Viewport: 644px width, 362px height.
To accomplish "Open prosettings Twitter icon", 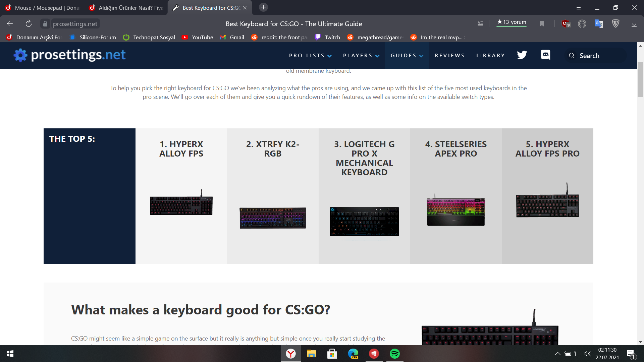I will click(x=522, y=55).
